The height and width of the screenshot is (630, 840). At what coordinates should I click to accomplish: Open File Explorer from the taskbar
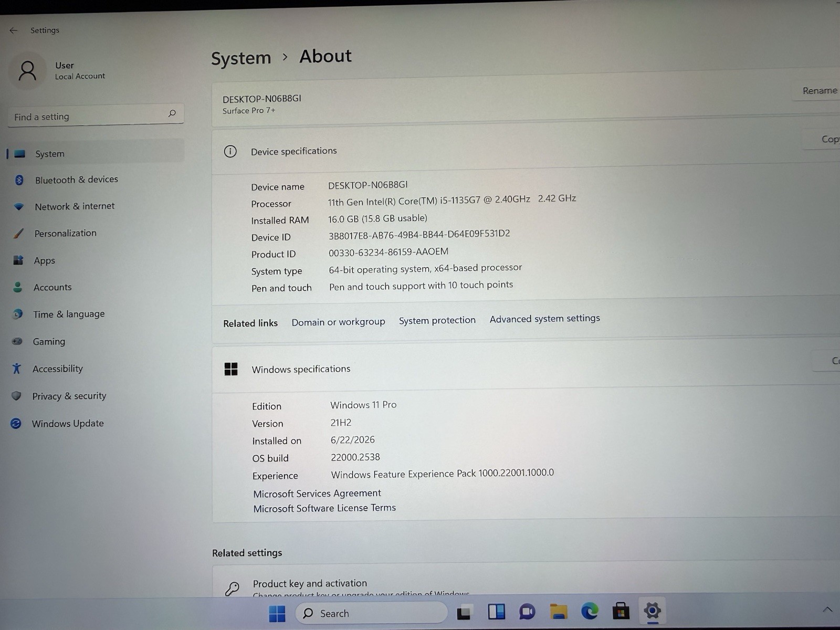tap(559, 612)
